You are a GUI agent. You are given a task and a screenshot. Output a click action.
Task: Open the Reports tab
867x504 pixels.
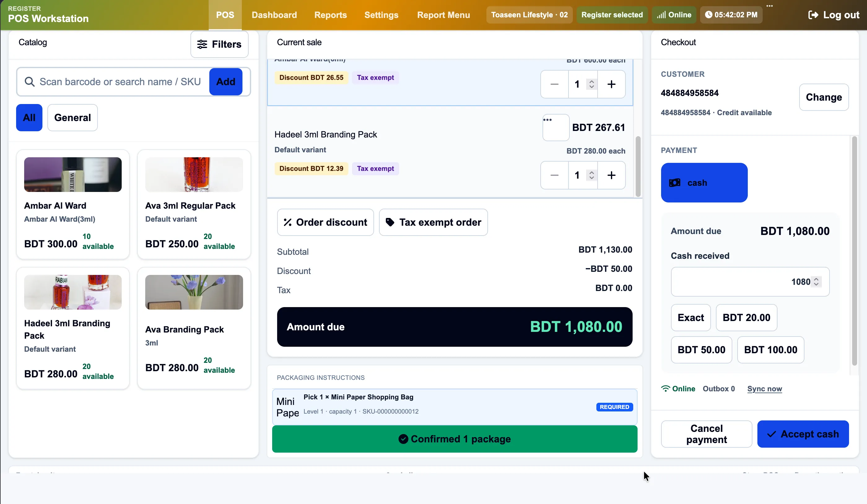tap(330, 15)
